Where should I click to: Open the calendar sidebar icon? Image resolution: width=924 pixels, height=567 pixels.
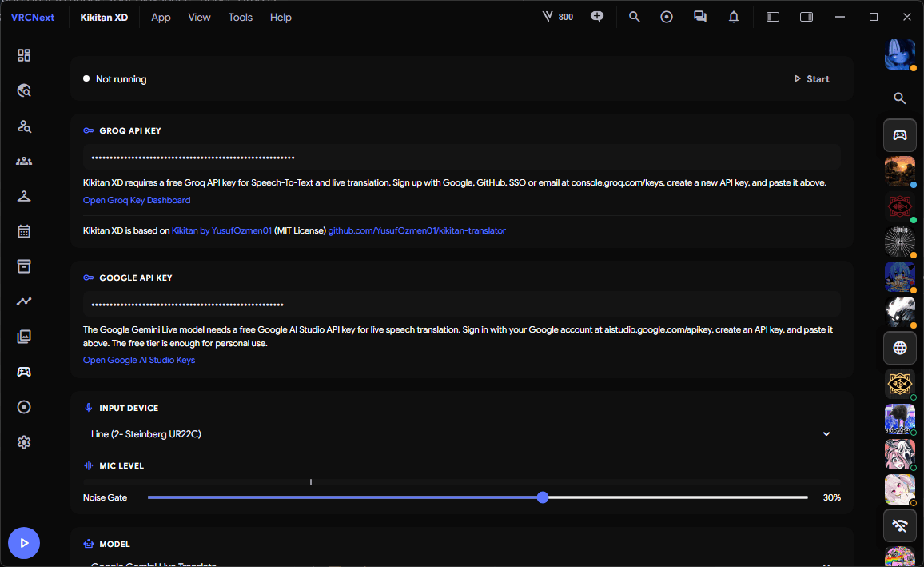pos(23,231)
